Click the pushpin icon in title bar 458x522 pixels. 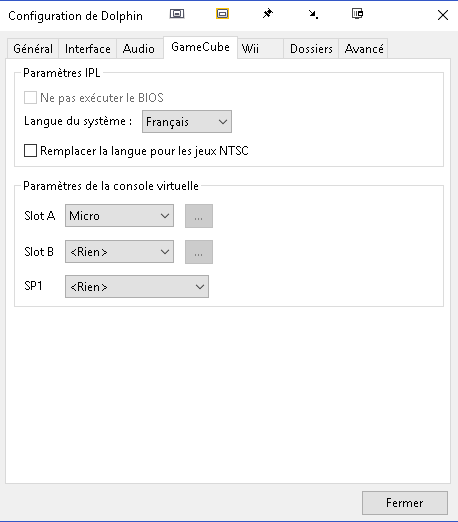click(x=268, y=14)
